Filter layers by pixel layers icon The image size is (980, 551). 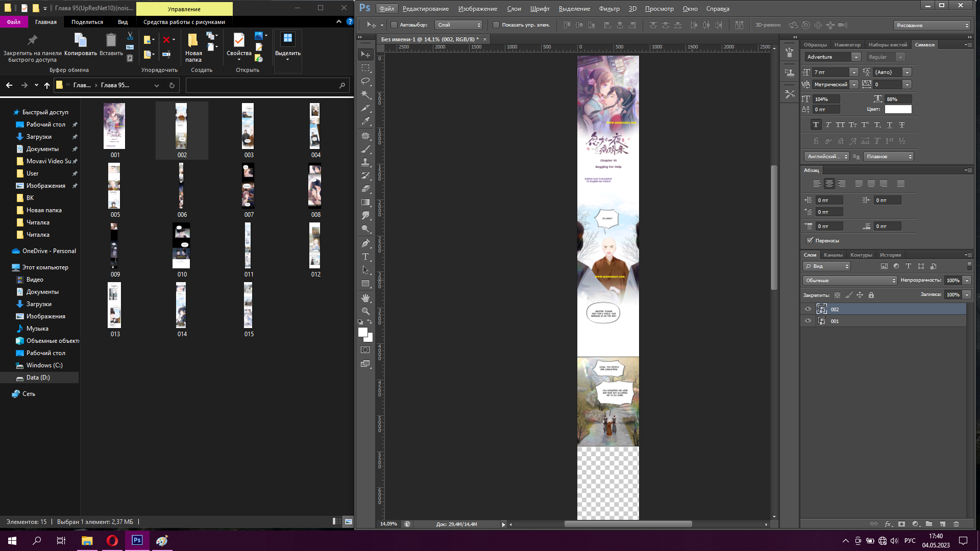(884, 266)
